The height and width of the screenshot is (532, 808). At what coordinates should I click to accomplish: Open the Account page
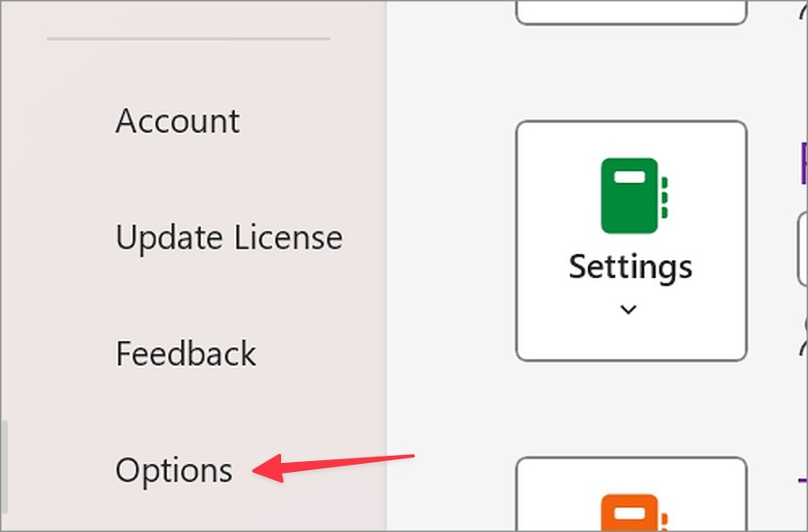(x=178, y=121)
